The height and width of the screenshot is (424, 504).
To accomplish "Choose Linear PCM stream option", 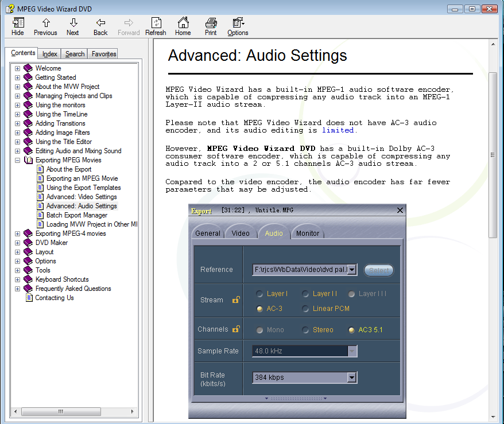I will [x=306, y=309].
